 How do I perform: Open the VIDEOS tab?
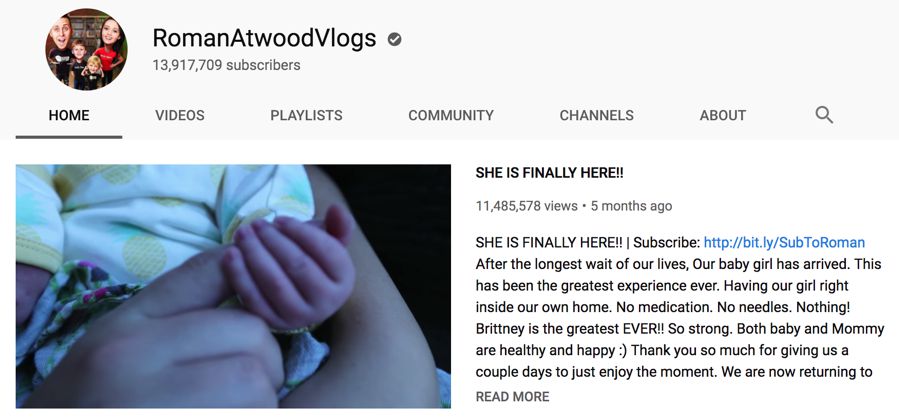coord(179,115)
